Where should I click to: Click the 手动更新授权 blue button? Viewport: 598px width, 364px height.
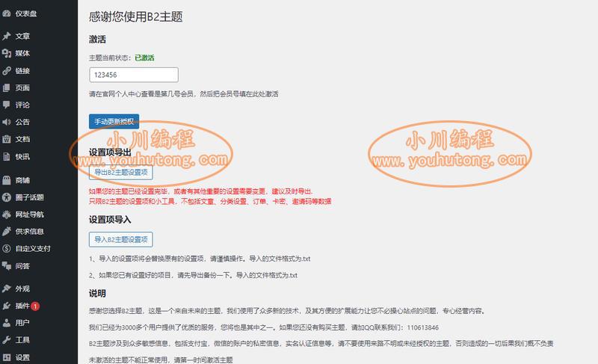[114, 122]
